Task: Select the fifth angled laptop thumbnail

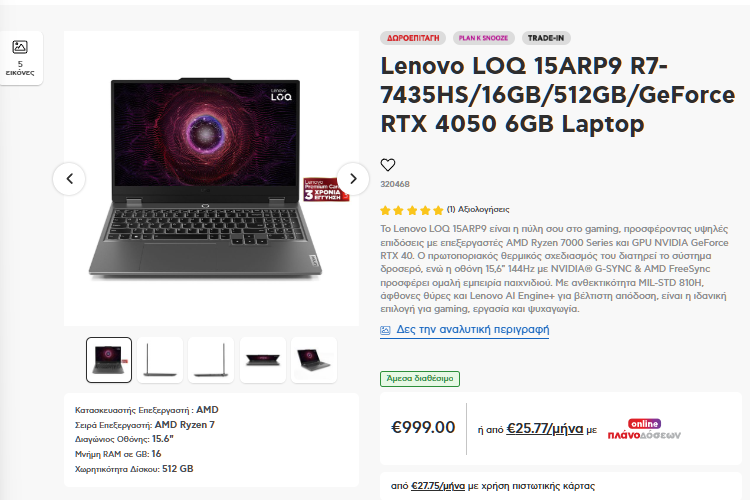Action: tap(314, 360)
